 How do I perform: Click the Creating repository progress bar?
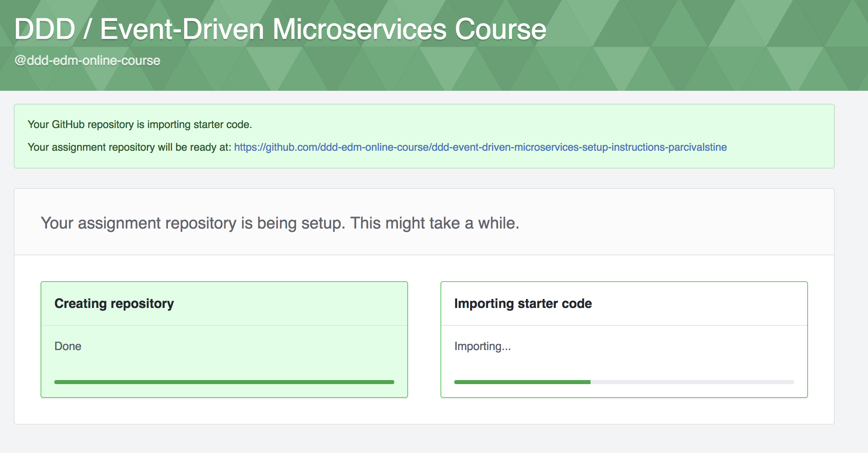click(224, 382)
